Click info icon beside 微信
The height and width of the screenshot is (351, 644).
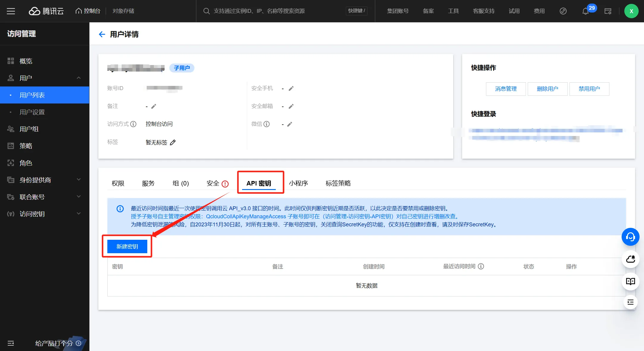pos(267,124)
